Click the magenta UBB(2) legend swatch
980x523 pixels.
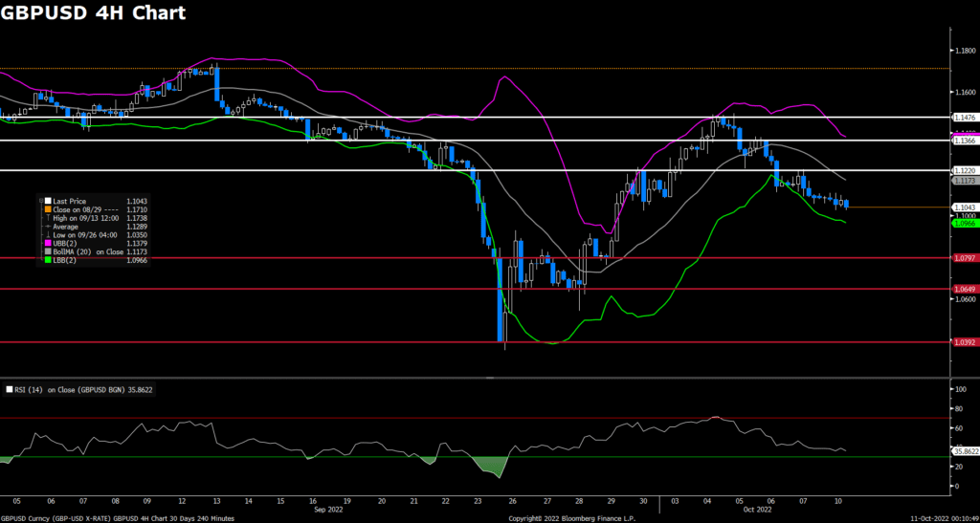pos(48,242)
